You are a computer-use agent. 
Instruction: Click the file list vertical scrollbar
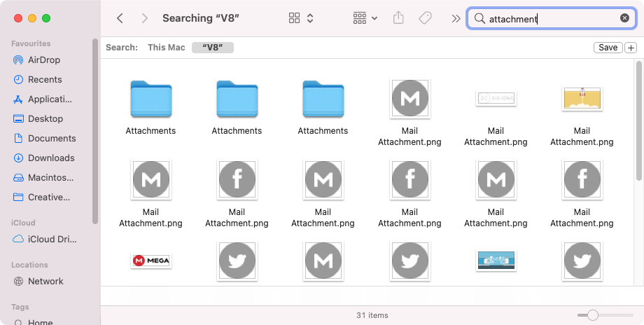pyautogui.click(x=638, y=120)
